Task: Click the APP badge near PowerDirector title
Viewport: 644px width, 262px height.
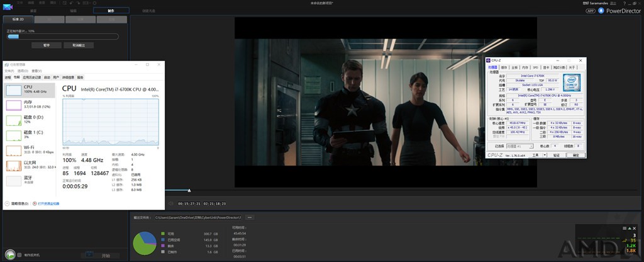Action: (590, 11)
